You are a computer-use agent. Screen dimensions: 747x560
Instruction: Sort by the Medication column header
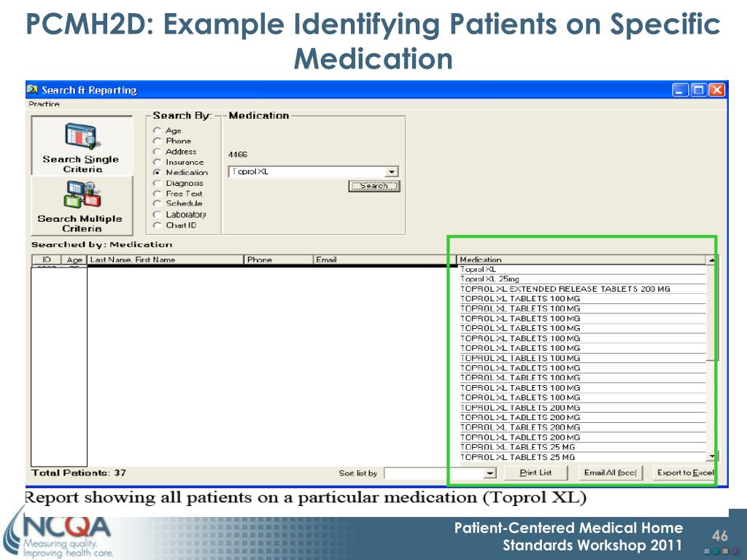(581, 260)
